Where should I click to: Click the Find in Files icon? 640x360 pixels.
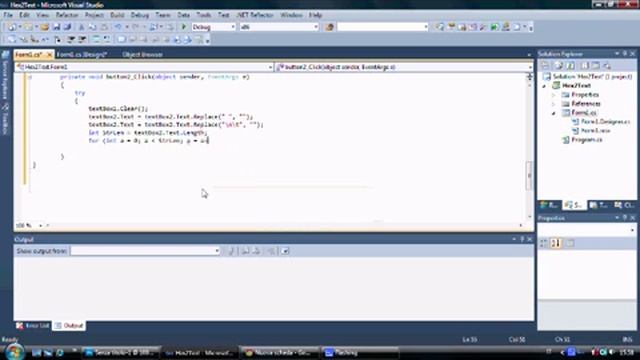pos(330,27)
